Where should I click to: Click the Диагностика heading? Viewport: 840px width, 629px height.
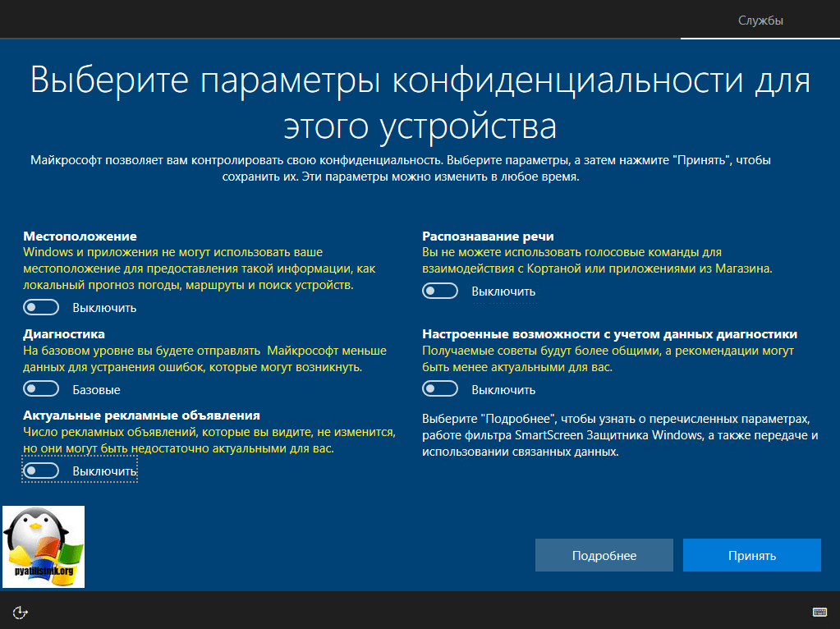(x=64, y=334)
